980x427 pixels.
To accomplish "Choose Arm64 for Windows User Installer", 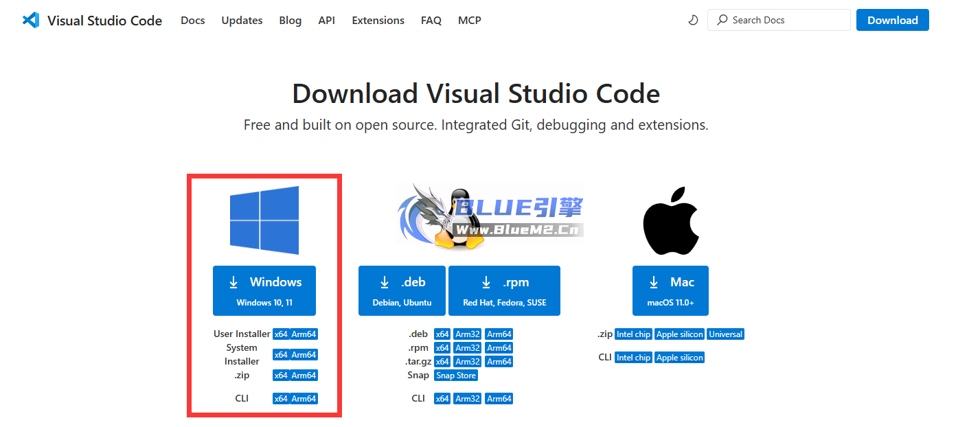I will 304,334.
